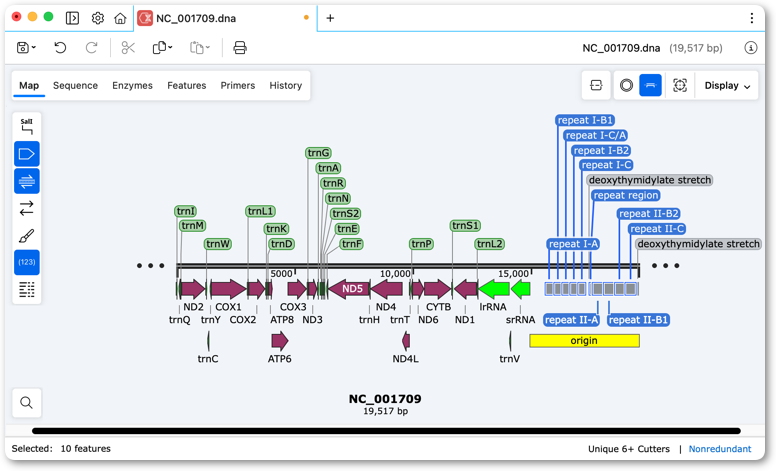The width and height of the screenshot is (776, 471).
Task: Click the trnG feature label
Action: [x=318, y=153]
